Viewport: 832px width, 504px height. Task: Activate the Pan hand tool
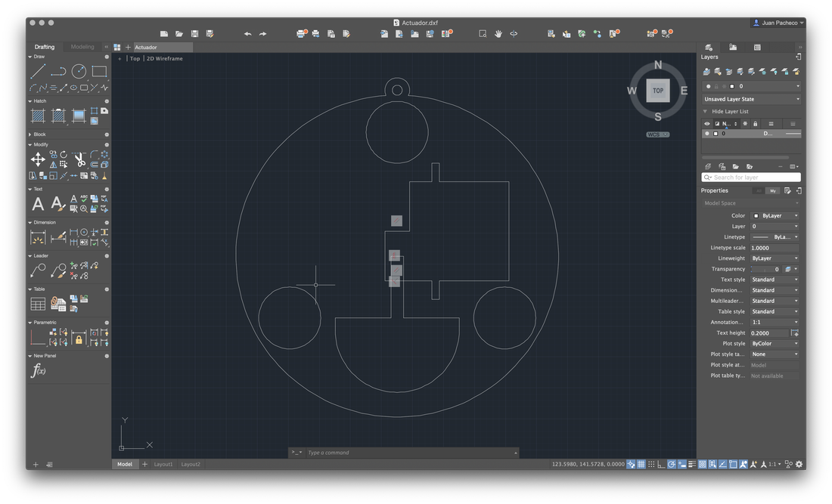498,34
